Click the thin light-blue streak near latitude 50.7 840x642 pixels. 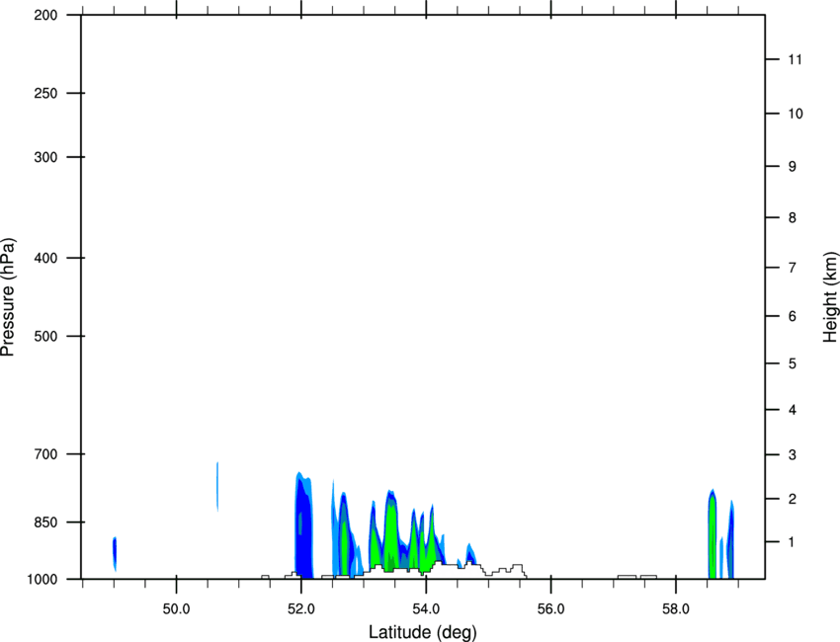[x=217, y=486]
